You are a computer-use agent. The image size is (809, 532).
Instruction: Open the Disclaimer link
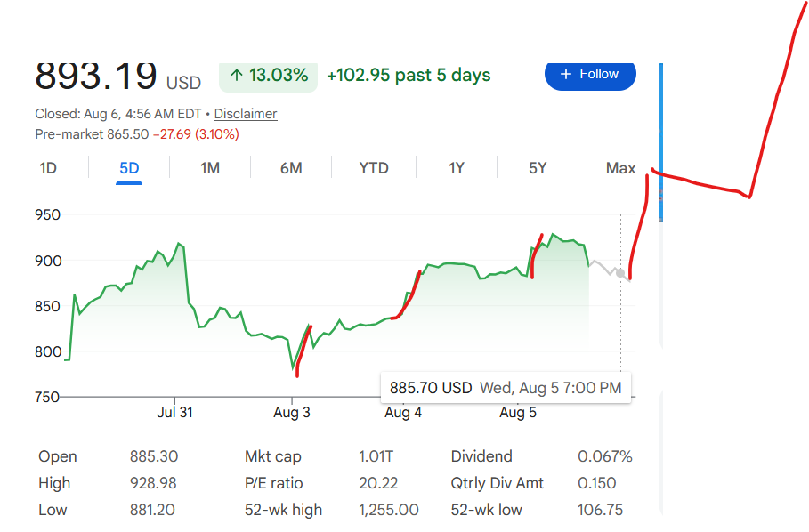[246, 114]
